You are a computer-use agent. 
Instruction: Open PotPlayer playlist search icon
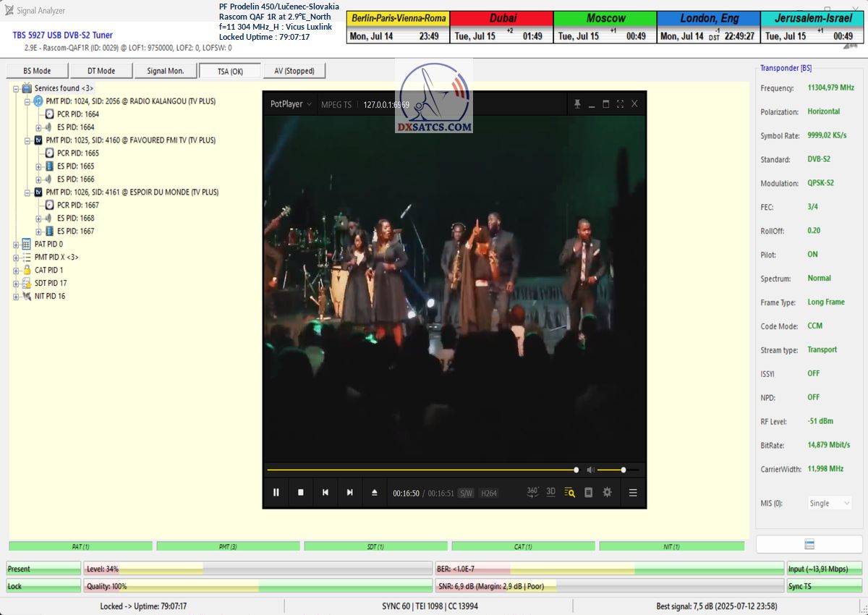[569, 493]
